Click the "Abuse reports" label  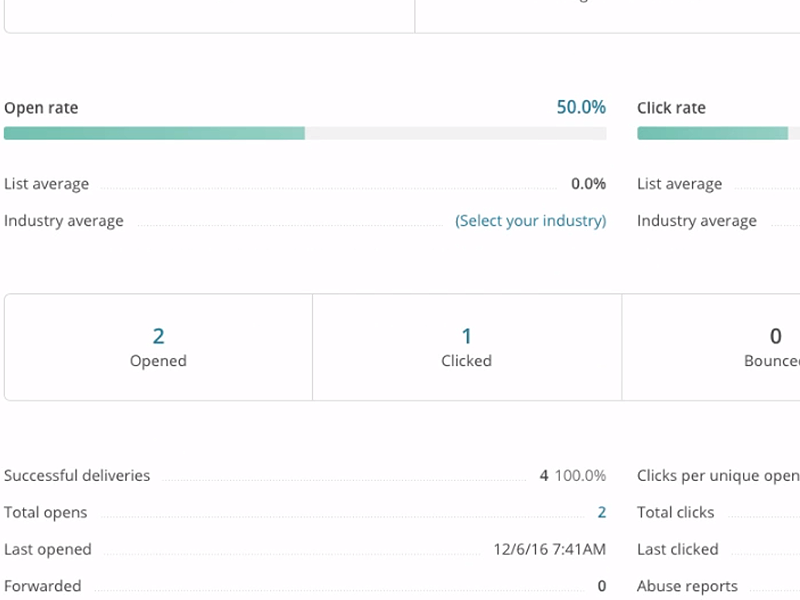pos(687,587)
